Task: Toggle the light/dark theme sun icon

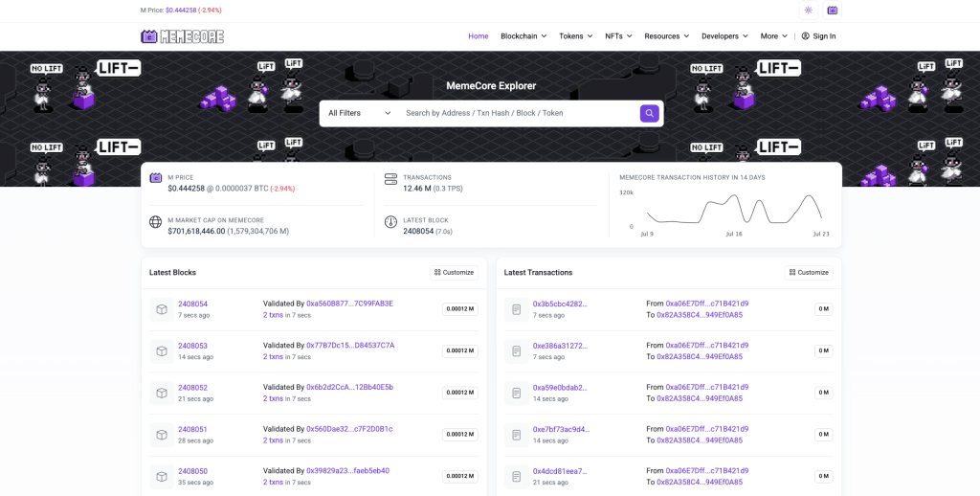Action: click(808, 11)
